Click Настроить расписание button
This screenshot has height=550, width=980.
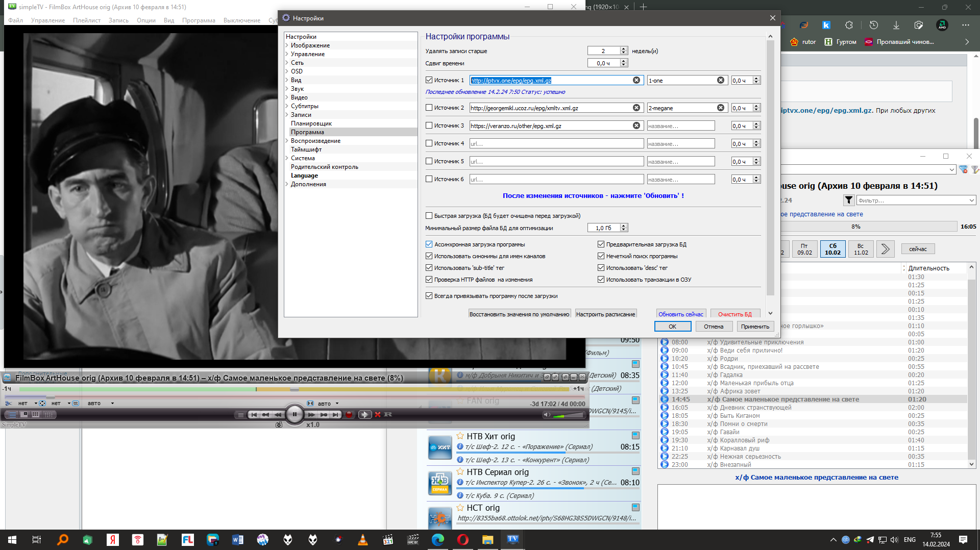tap(605, 314)
